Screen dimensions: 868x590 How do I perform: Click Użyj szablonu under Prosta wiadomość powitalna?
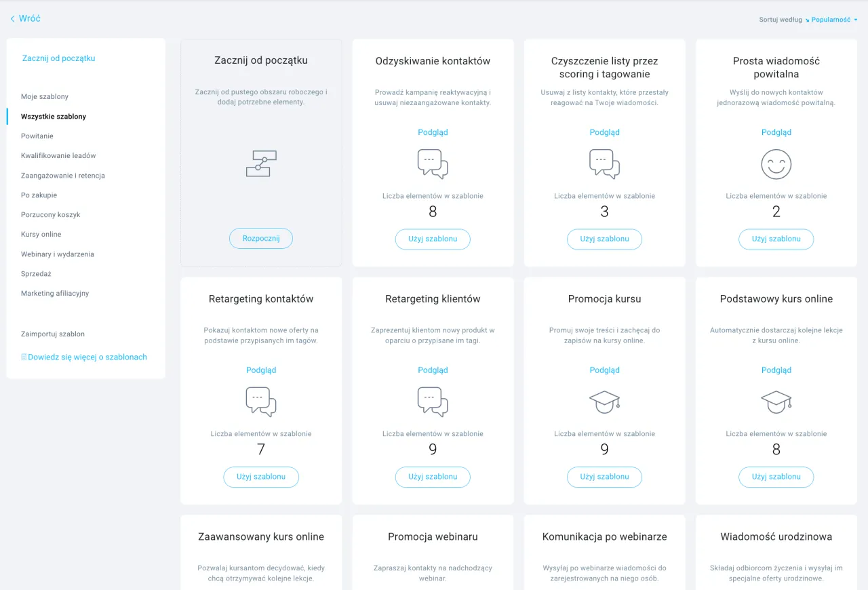pyautogui.click(x=776, y=239)
